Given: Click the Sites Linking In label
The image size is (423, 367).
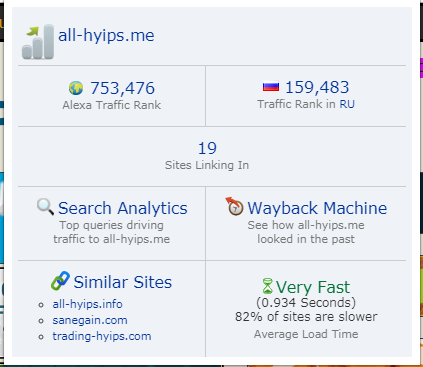Looking at the screenshot, I should 207,165.
